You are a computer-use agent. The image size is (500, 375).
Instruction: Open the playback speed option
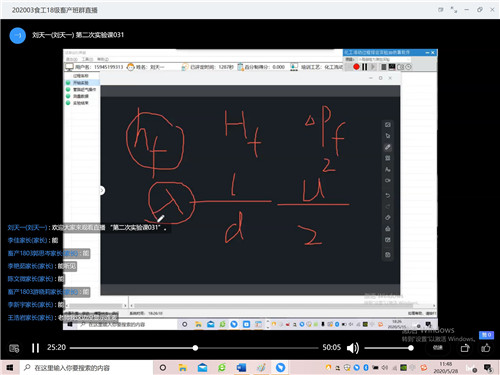[438, 348]
